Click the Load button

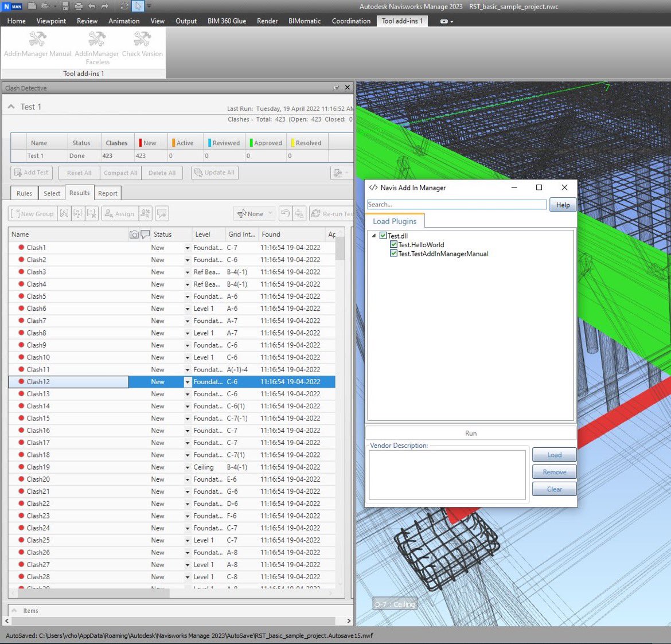[554, 455]
